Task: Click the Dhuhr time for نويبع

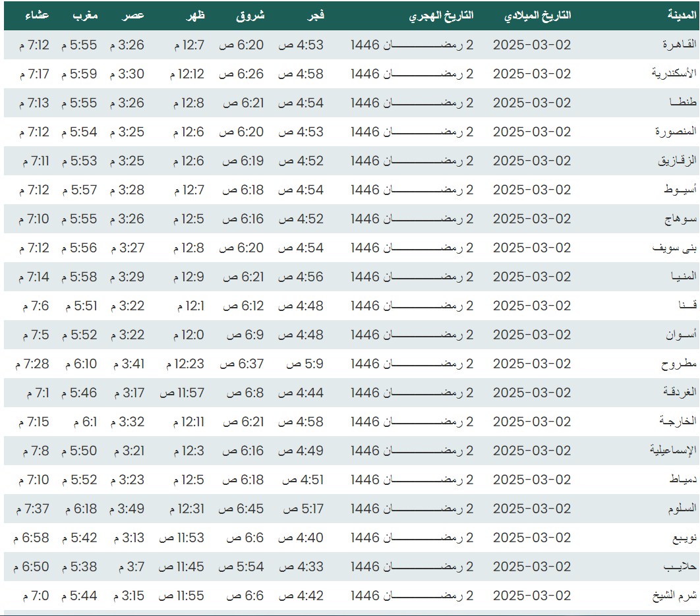Action: pyautogui.click(x=181, y=538)
